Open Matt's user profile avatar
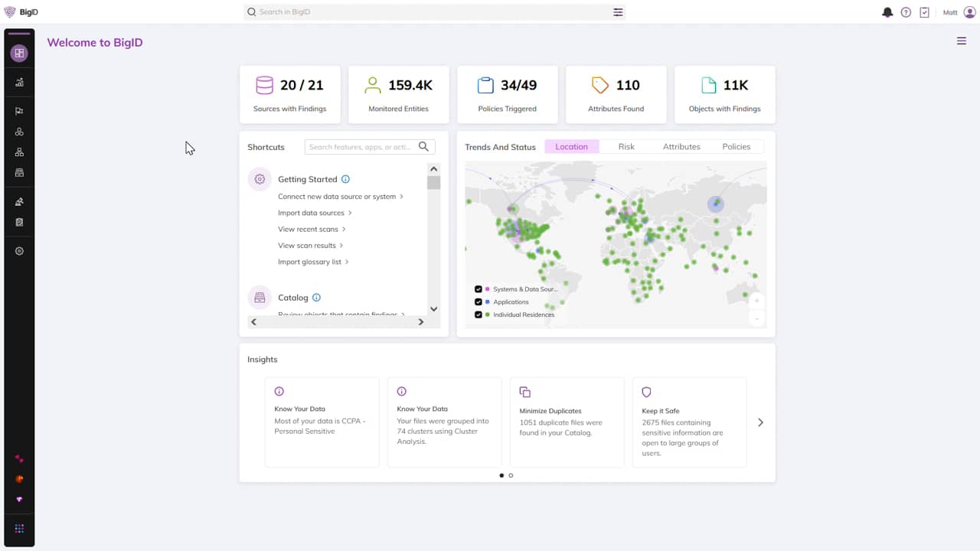The height and width of the screenshot is (551, 980). pos(969,12)
